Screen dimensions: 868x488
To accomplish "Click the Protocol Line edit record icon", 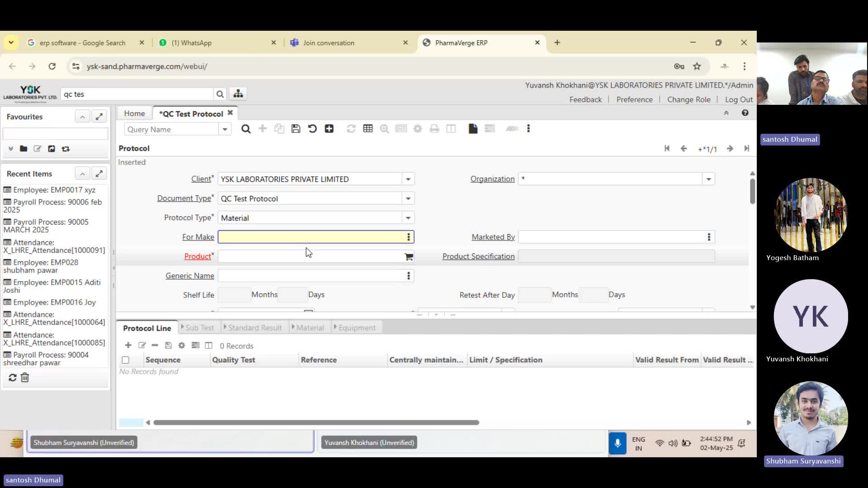I will [x=142, y=346].
